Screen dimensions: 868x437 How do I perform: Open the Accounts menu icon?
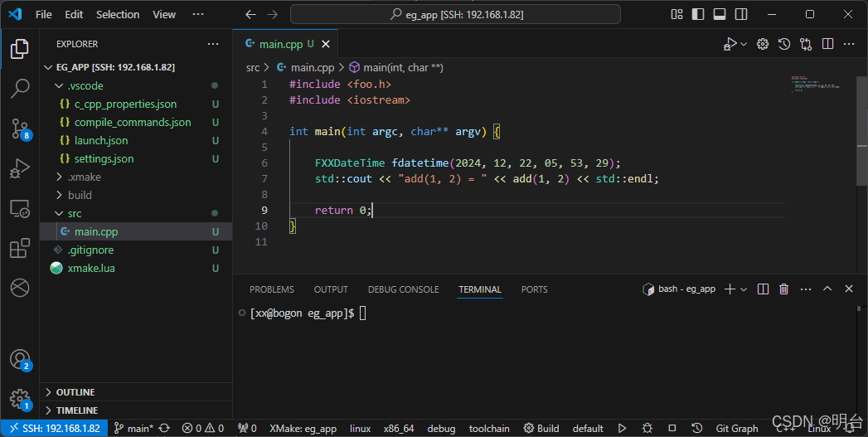(x=21, y=360)
